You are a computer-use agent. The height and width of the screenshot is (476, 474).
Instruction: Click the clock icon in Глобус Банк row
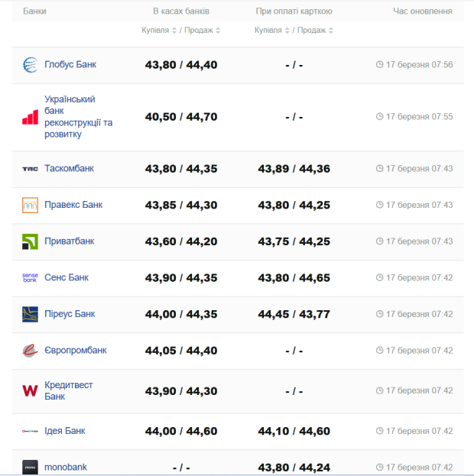pos(380,65)
